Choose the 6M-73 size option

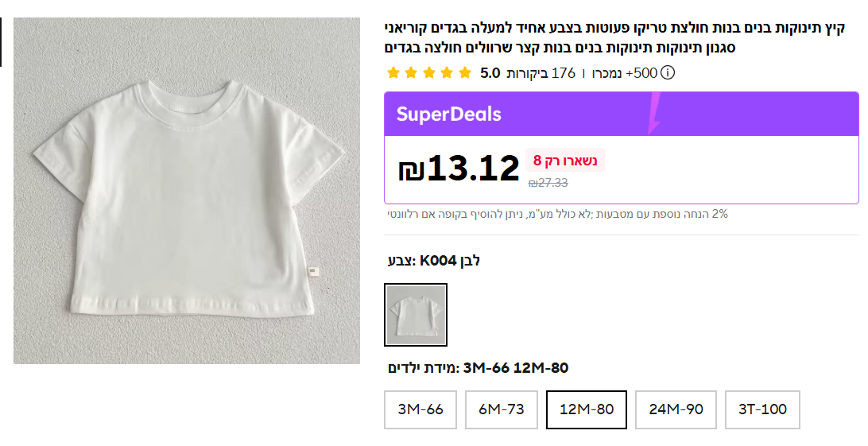[502, 409]
